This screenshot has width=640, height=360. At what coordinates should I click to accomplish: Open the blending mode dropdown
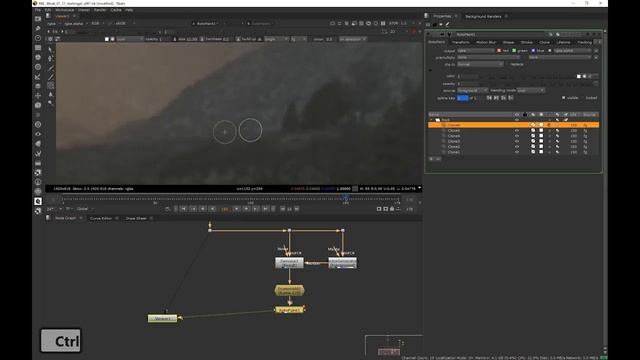(x=531, y=90)
